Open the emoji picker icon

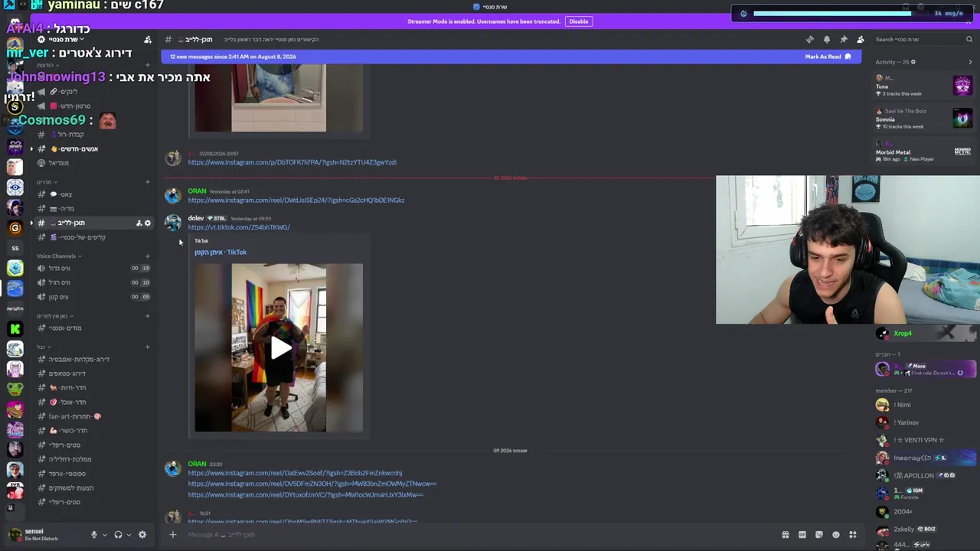click(x=836, y=535)
